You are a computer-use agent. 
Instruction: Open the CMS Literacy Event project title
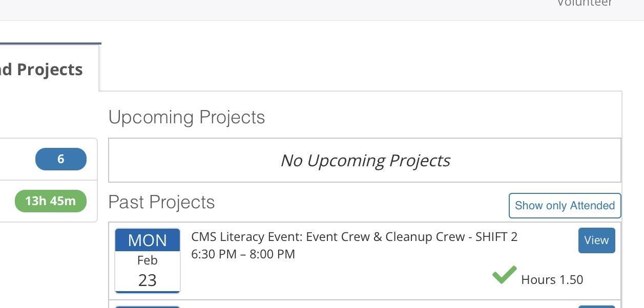click(x=354, y=237)
